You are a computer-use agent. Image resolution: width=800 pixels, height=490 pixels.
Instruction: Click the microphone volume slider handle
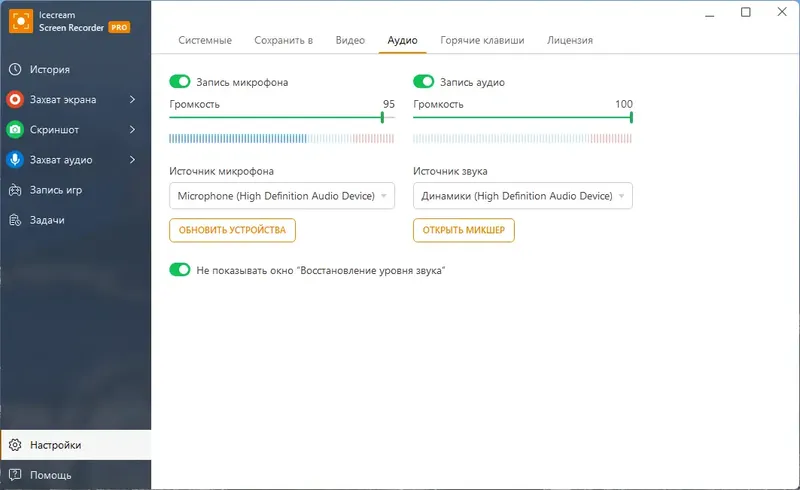382,117
